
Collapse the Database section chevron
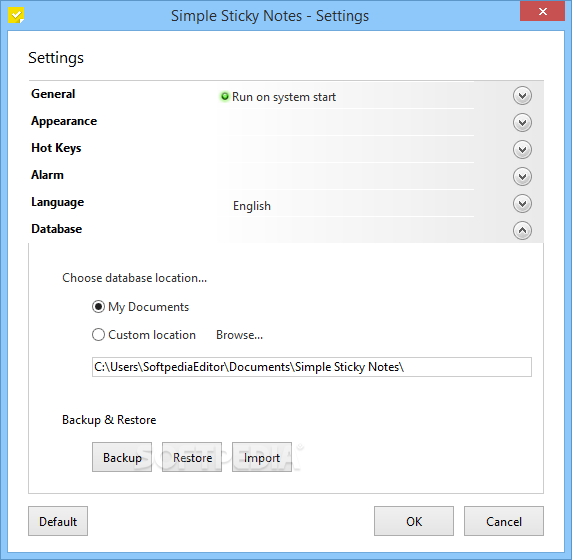tap(522, 231)
